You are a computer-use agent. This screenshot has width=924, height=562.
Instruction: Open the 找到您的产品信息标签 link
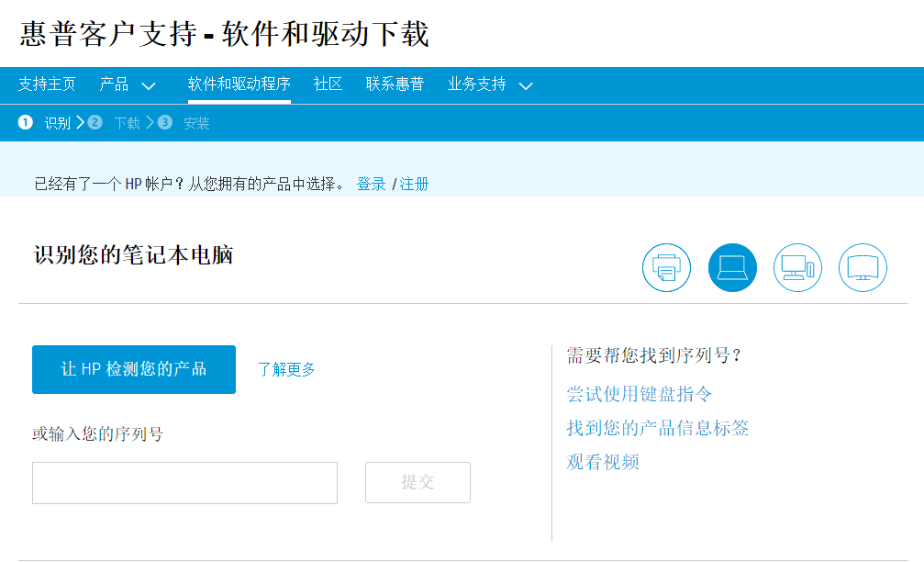pos(658,428)
